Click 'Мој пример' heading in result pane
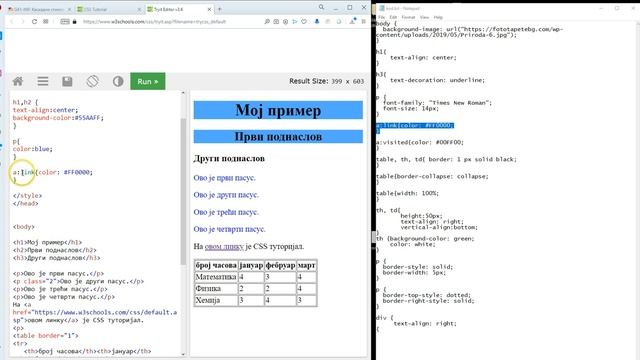 278,110
